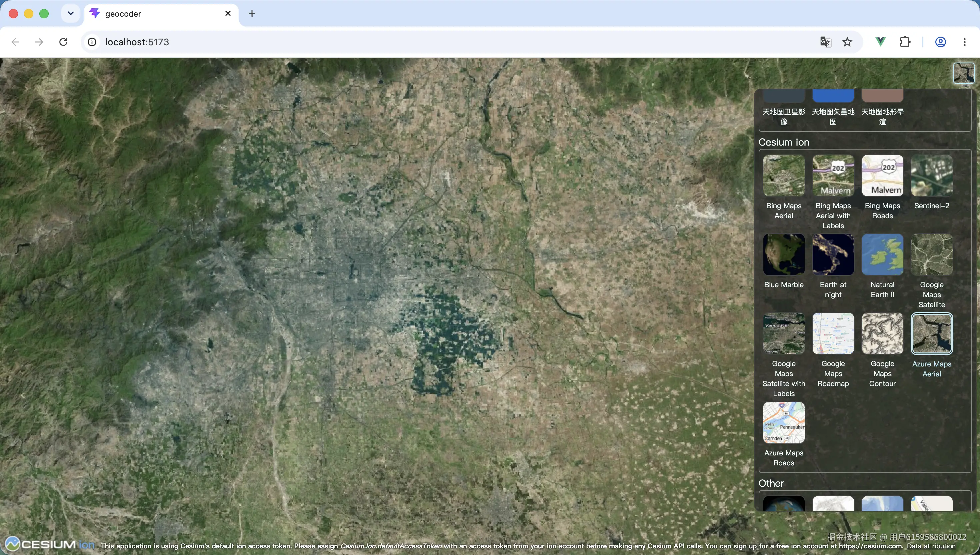Close the geocoder tab
This screenshot has height=555, width=980.
(x=228, y=14)
